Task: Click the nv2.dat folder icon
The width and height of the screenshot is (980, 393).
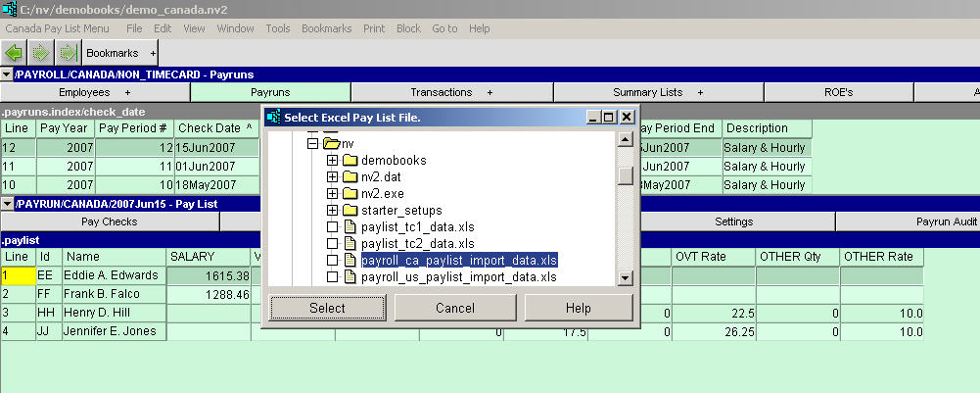Action: (x=350, y=176)
